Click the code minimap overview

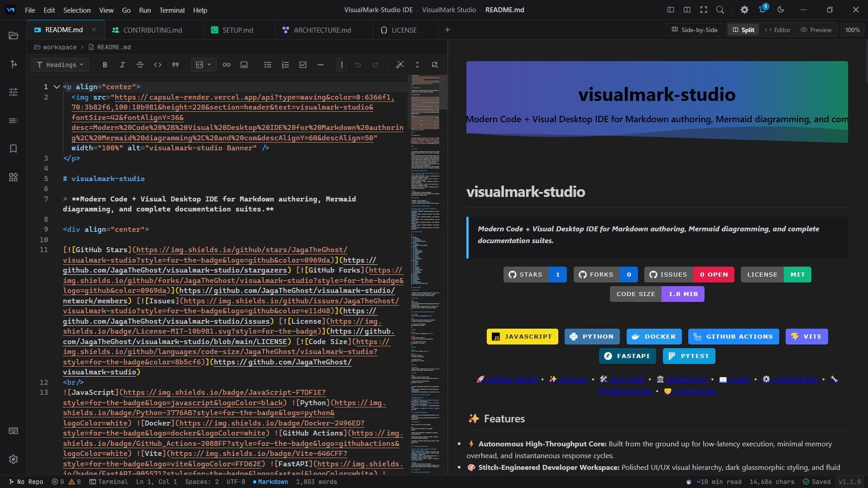point(425,274)
